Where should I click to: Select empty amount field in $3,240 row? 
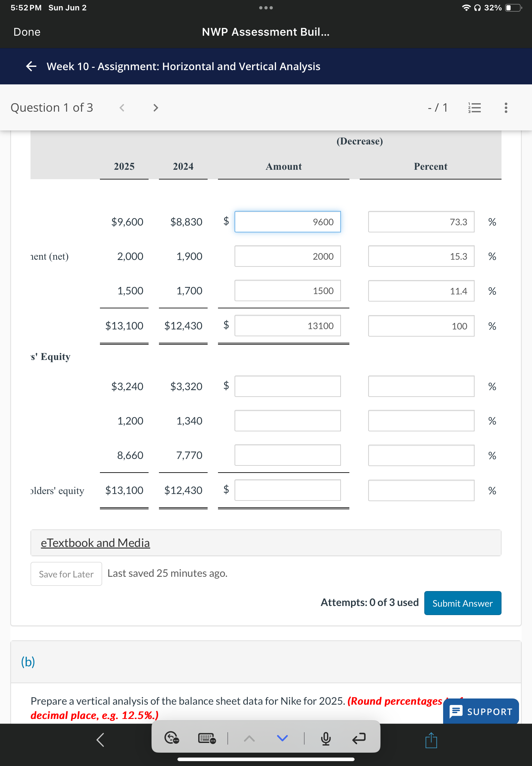point(287,386)
